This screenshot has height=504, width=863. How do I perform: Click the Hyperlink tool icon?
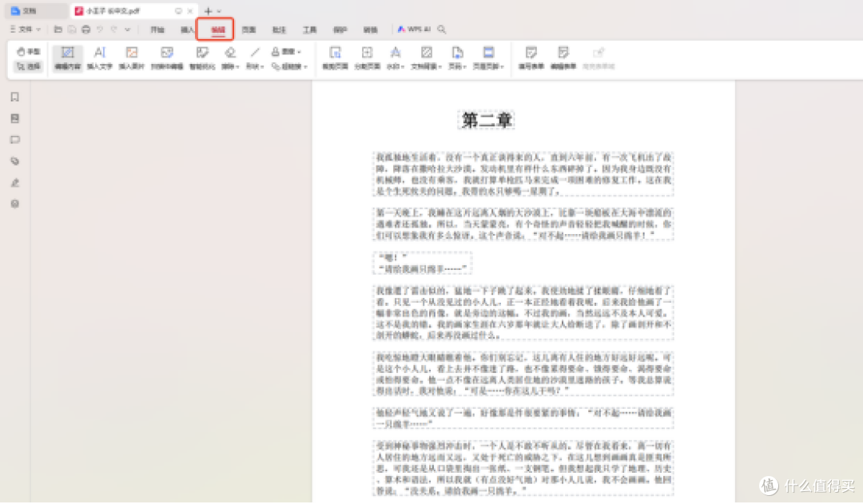tap(276, 66)
